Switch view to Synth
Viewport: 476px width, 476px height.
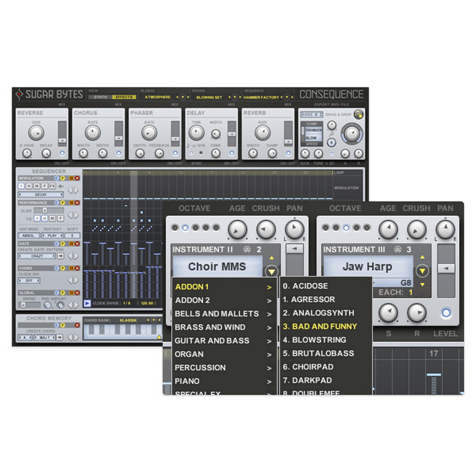[x=100, y=97]
